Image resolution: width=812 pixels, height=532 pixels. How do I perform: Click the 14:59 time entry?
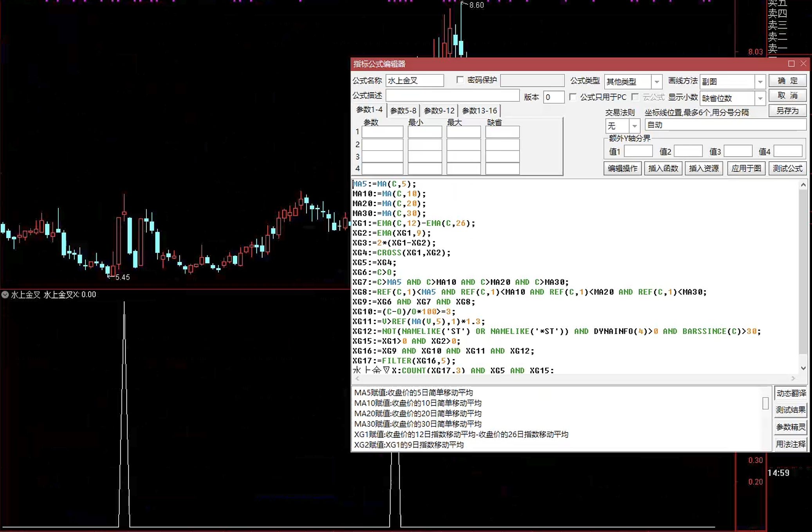pos(778,473)
